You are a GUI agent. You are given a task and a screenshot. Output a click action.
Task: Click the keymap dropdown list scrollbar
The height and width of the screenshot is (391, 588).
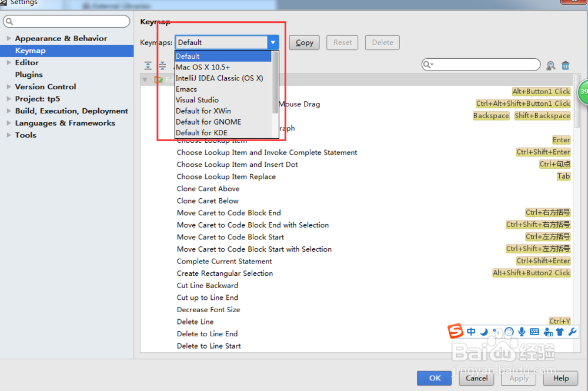click(x=275, y=82)
